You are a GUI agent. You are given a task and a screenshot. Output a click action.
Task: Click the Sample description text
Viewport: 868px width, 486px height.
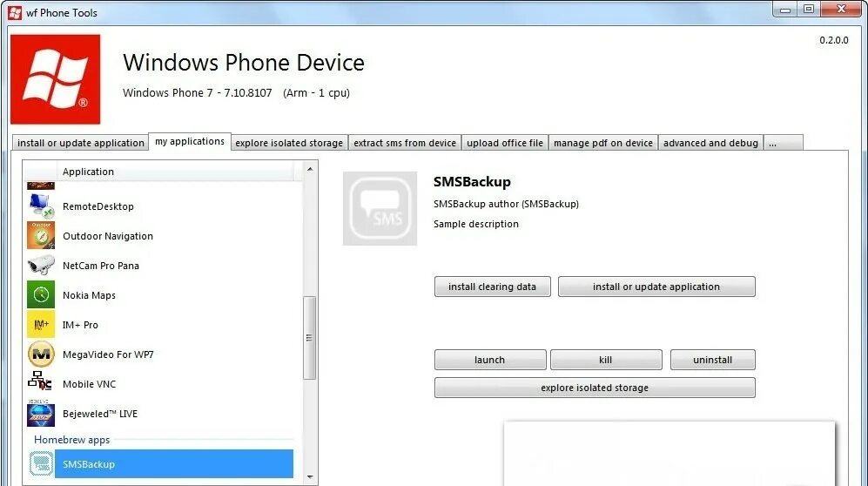click(x=476, y=224)
